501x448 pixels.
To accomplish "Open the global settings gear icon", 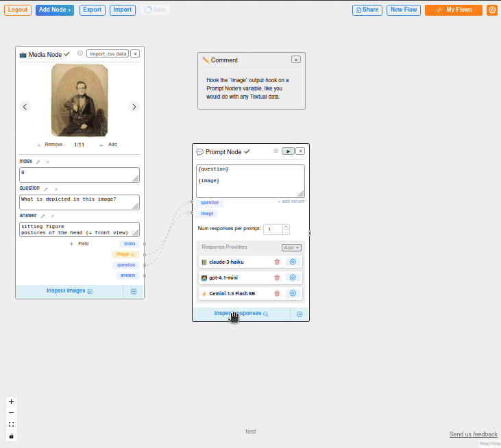I will coord(492,10).
